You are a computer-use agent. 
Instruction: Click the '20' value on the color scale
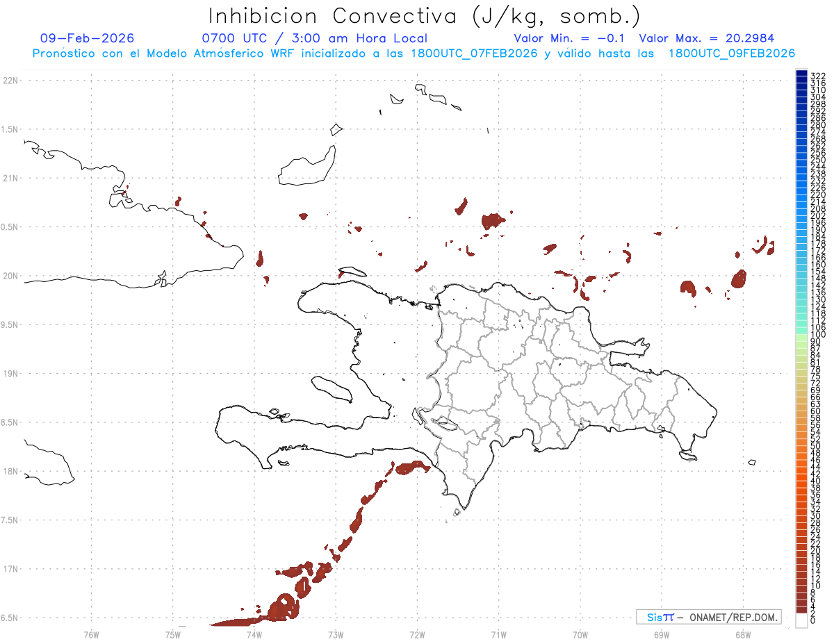(816, 551)
